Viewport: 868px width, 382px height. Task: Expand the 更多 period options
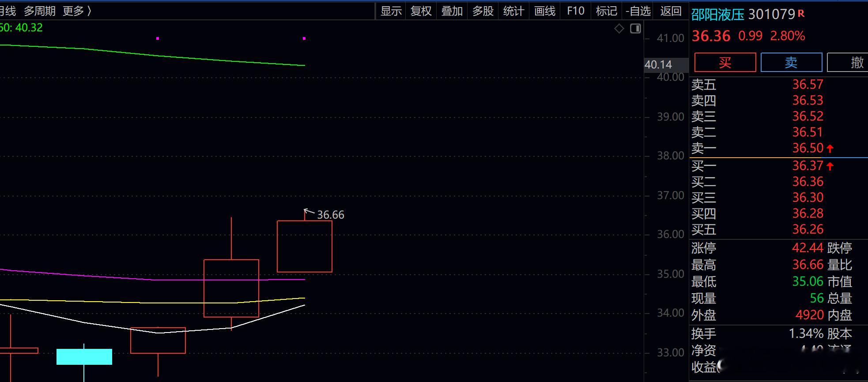[x=77, y=11]
